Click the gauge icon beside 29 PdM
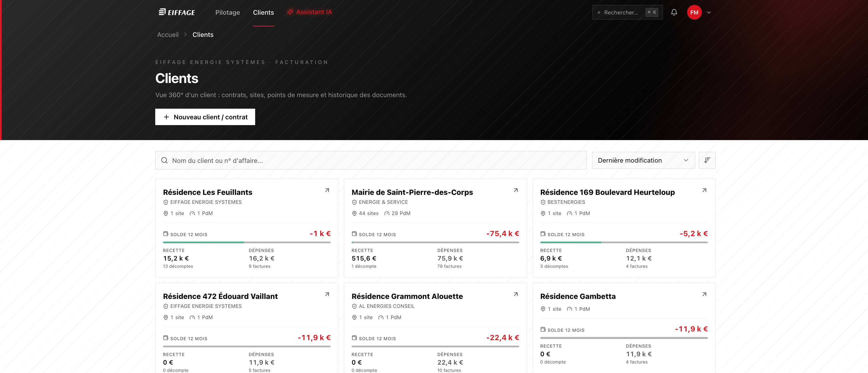868x373 pixels. 387,214
